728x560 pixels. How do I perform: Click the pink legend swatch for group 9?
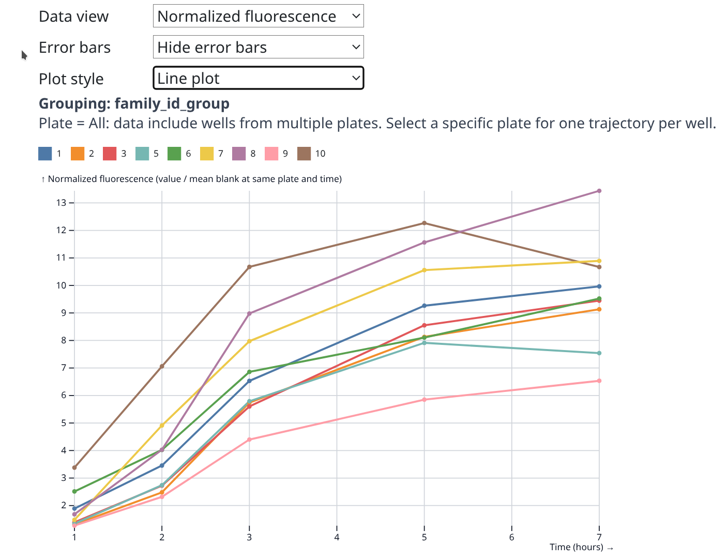(271, 154)
